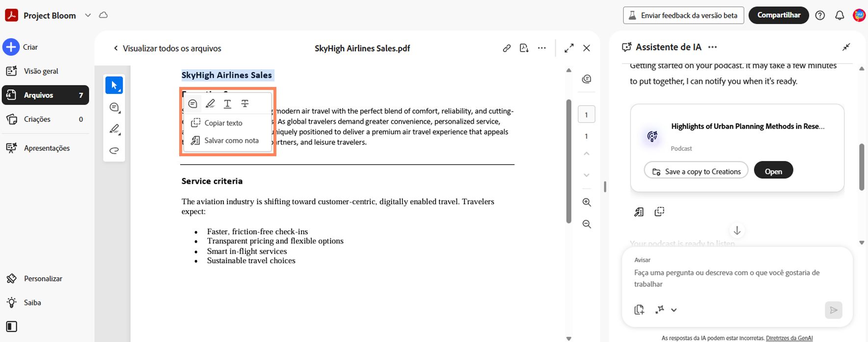
Task: Click copy response icon below podcast card
Action: point(659,212)
